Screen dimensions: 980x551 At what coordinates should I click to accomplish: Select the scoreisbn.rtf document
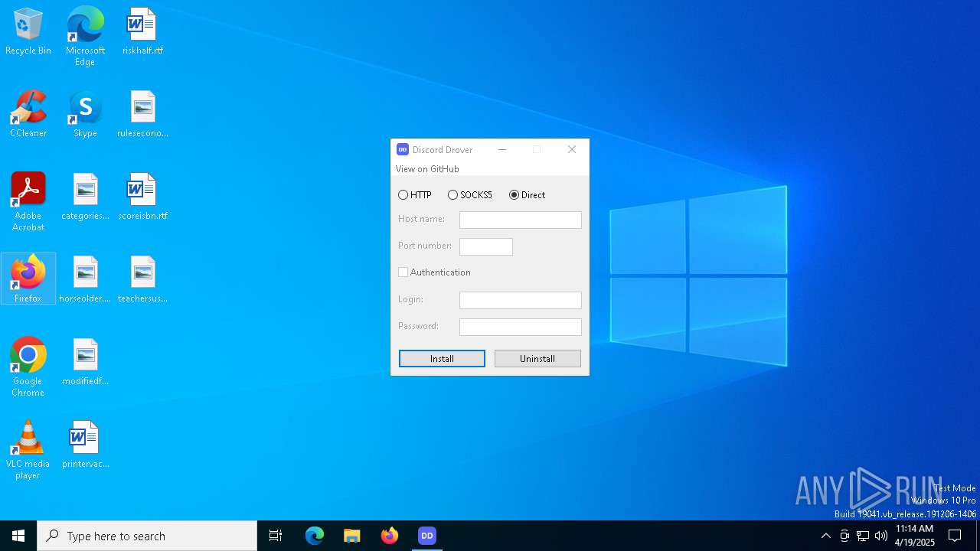point(142,197)
